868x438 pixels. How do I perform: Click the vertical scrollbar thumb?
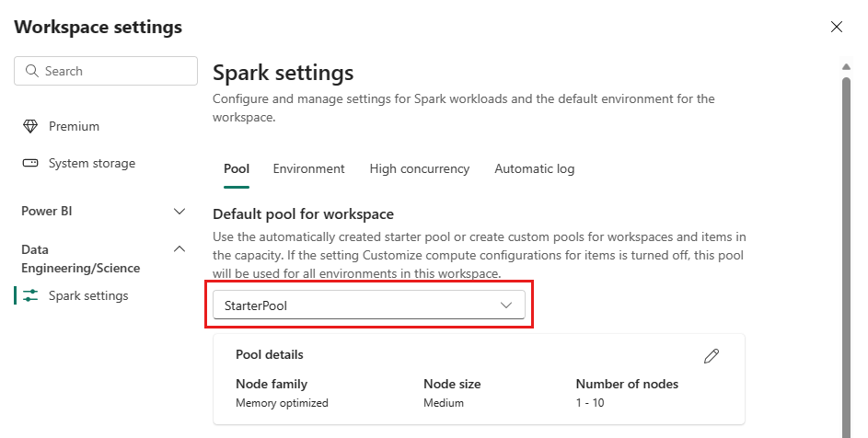click(x=847, y=258)
